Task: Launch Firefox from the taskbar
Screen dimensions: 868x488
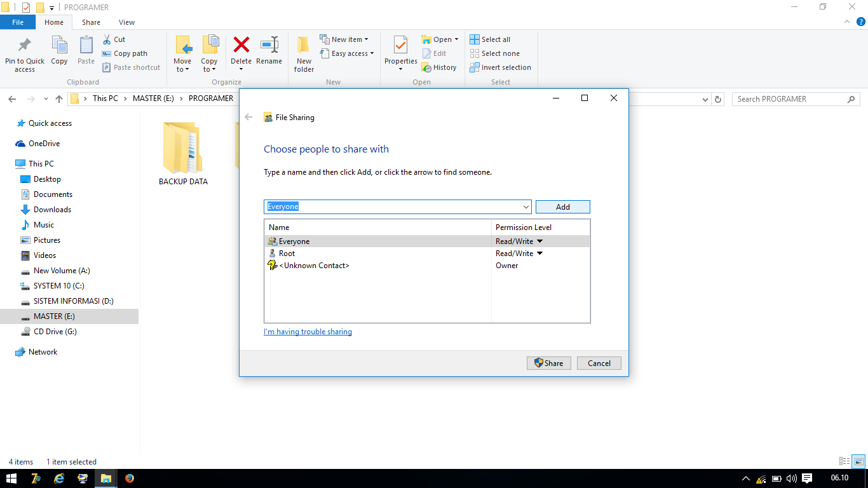Action: click(x=130, y=478)
